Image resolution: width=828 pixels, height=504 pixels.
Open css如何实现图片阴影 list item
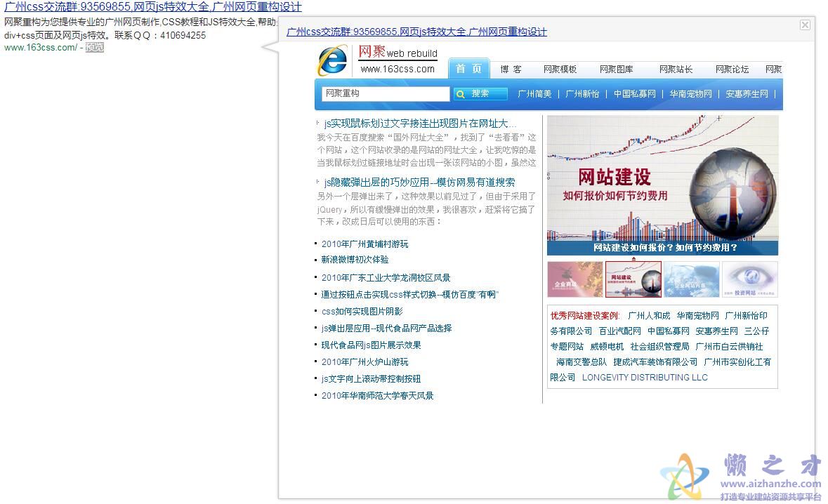(362, 312)
